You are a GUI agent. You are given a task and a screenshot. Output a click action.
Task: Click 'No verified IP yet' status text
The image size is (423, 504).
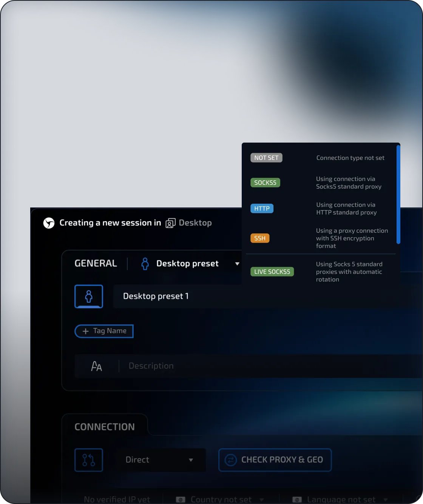click(117, 499)
